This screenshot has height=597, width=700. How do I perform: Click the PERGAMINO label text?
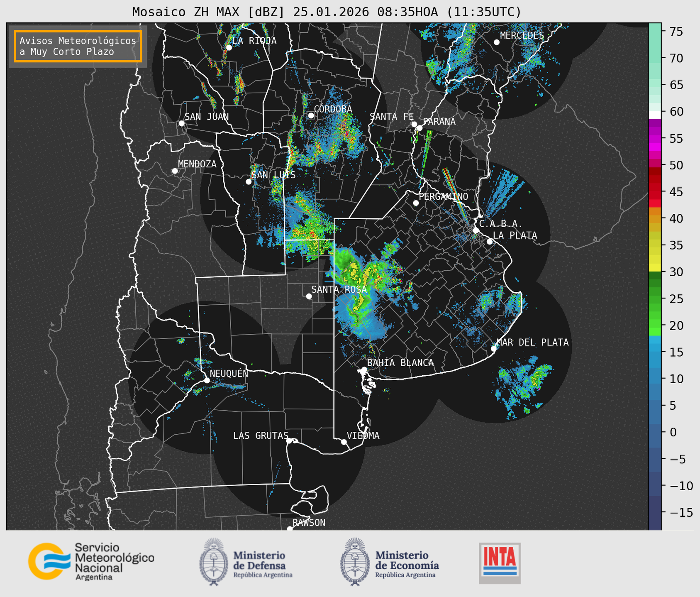tap(444, 197)
